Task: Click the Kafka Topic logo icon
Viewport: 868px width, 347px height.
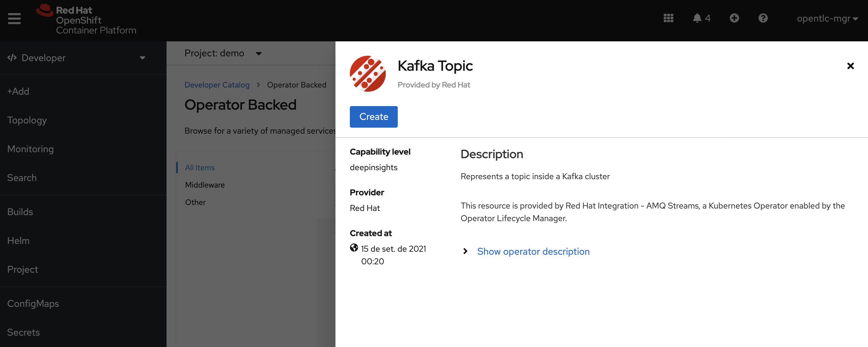Action: [368, 74]
